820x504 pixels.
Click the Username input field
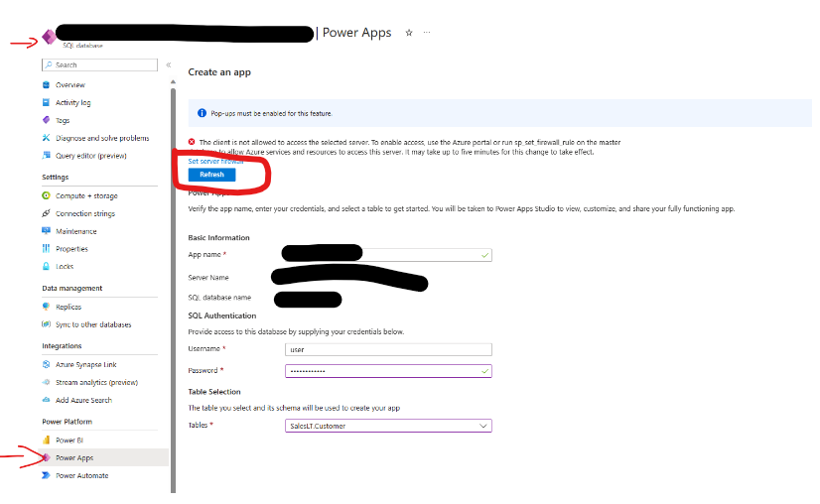tap(388, 349)
